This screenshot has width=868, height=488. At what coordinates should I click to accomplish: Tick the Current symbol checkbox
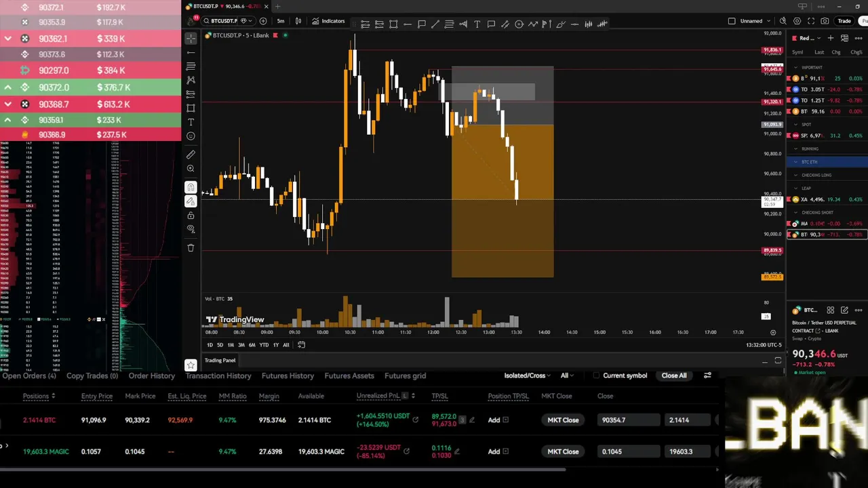(596, 375)
